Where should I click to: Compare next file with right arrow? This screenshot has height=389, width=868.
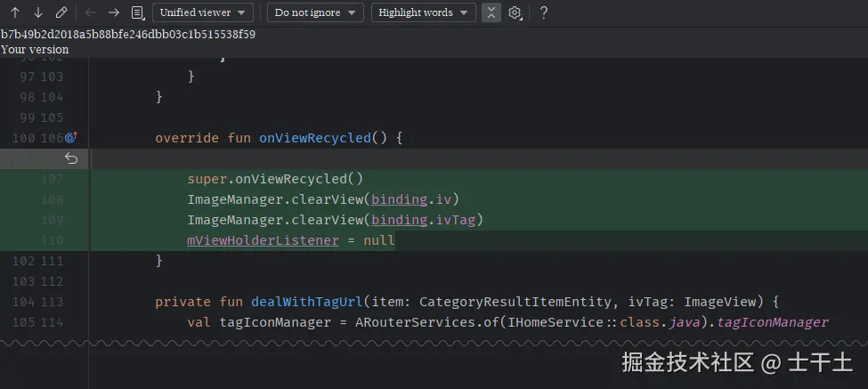coord(113,12)
